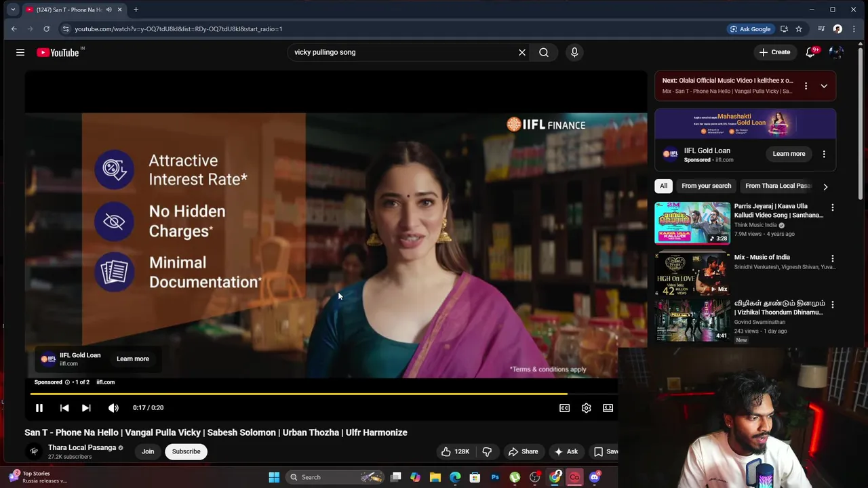Click the channel avatar below the video
868x488 pixels.
click(x=34, y=451)
